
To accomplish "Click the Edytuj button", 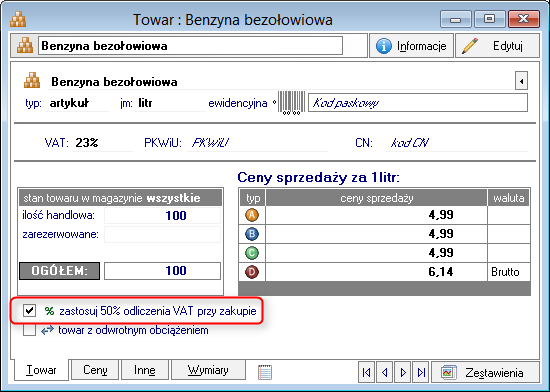I will [497, 46].
